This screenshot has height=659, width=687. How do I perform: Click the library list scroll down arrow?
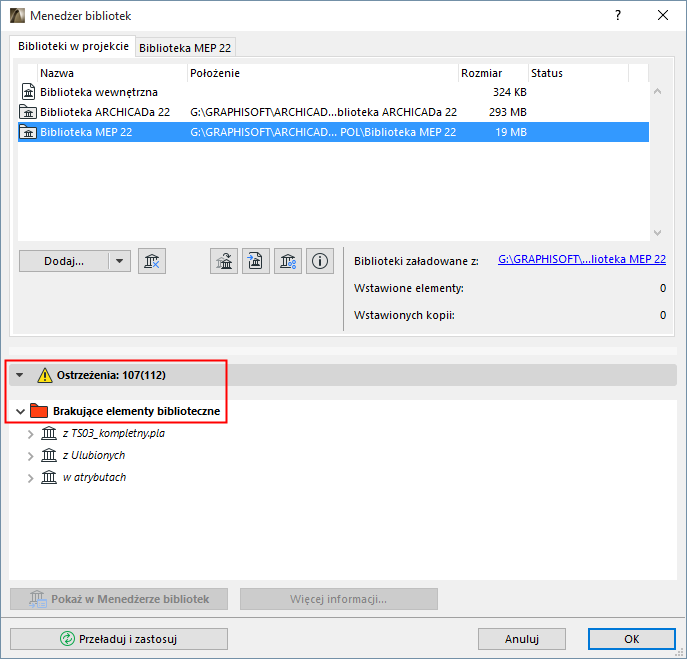click(x=657, y=233)
